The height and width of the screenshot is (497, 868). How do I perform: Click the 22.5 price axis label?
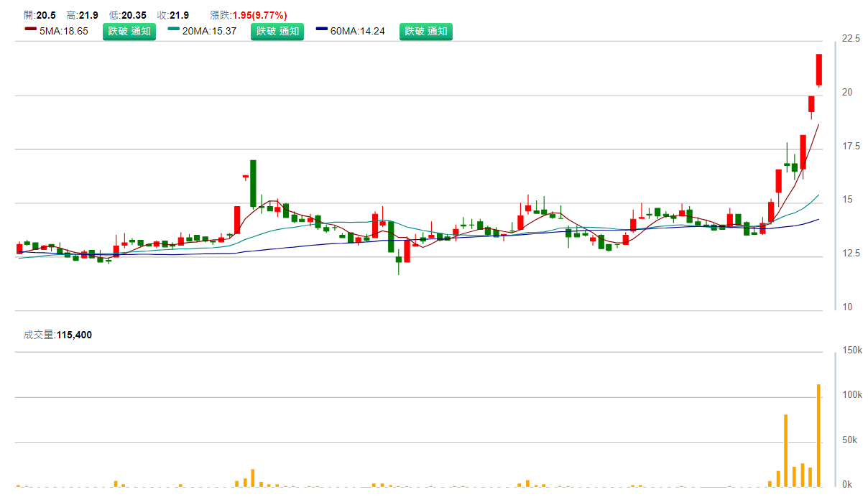coord(851,39)
